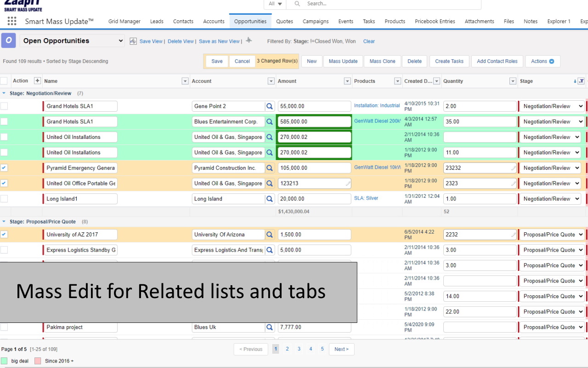
Task: Open account lookup for Blues Uk
Action: [x=270, y=328]
